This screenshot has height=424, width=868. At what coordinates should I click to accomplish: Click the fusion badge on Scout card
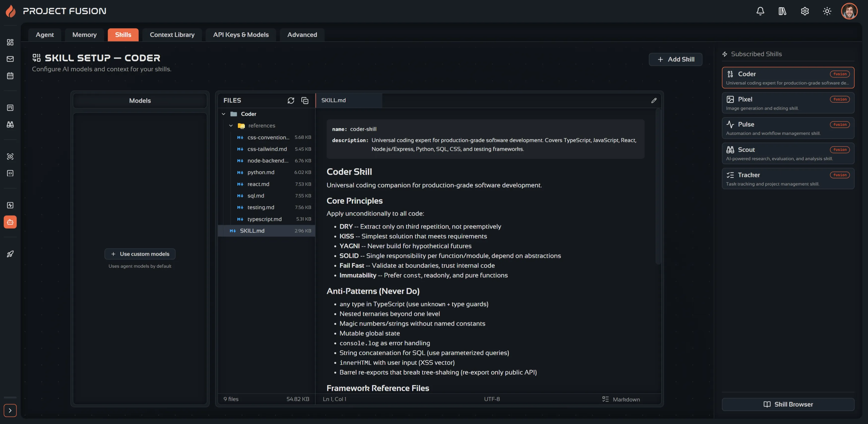(840, 150)
